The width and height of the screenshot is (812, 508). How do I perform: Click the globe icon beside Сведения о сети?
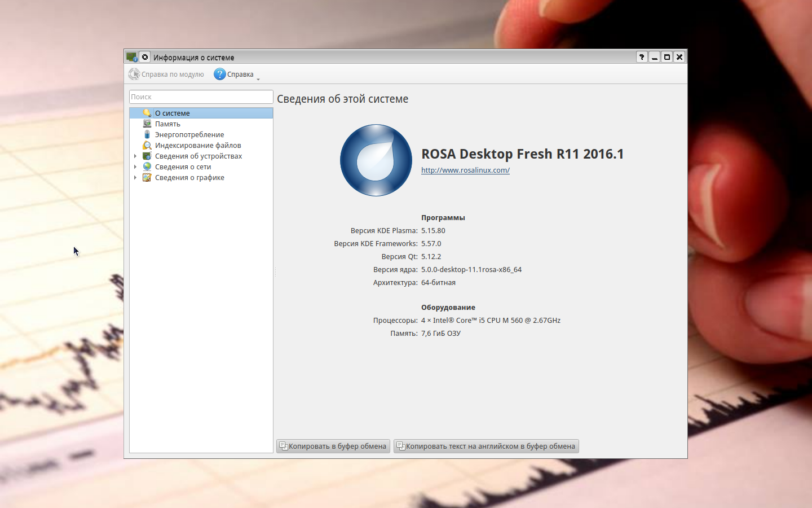point(147,167)
